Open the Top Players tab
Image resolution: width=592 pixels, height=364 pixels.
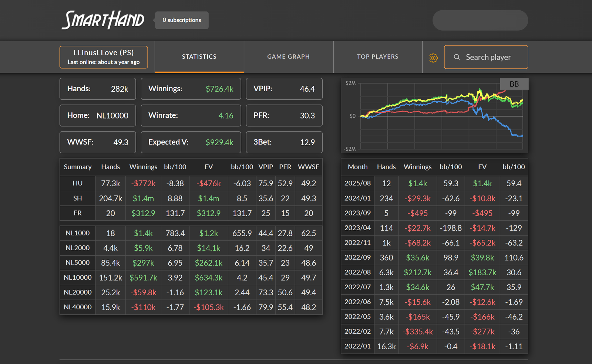[x=378, y=57]
